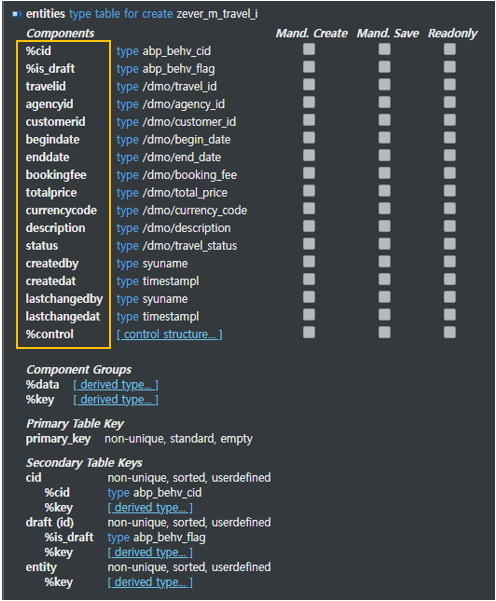Select the begindate component name
496x601 pixels.
53,140
